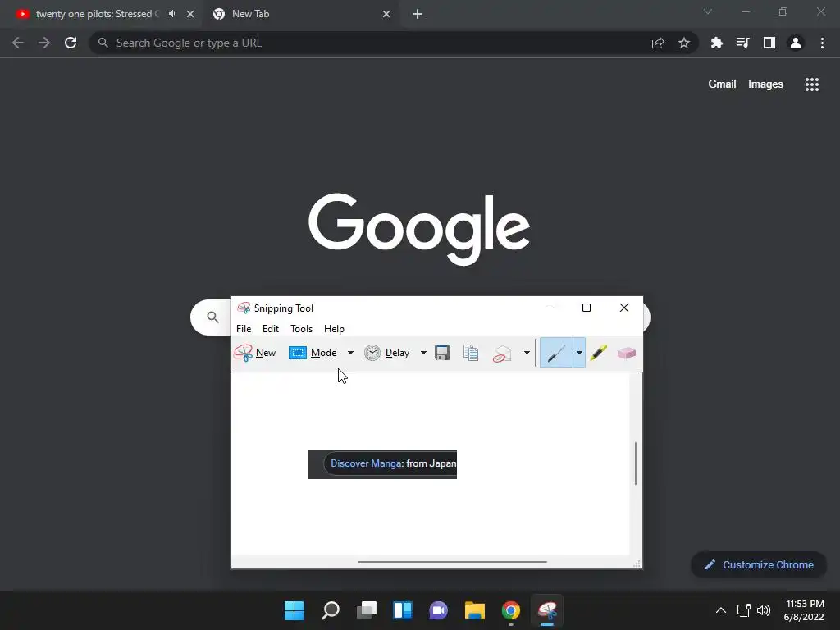Open Chrome Extensions puzzle icon
840x630 pixels.
[x=717, y=43]
